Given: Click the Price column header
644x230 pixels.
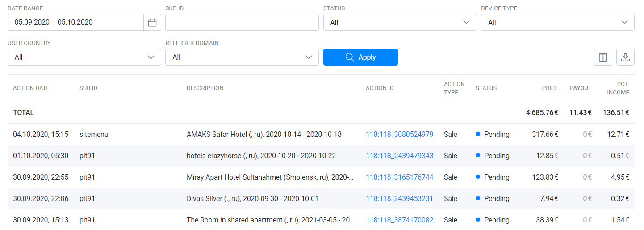Looking at the screenshot, I should (550, 88).
